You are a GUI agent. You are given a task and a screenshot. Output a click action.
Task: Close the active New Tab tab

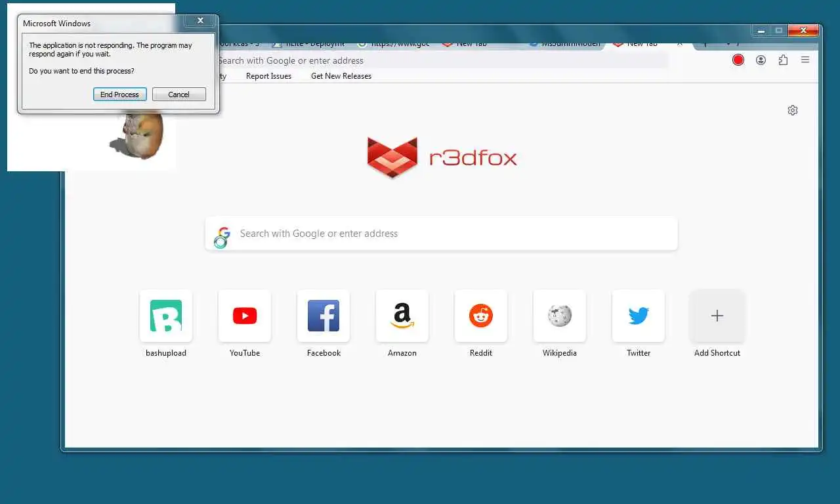pos(680,44)
